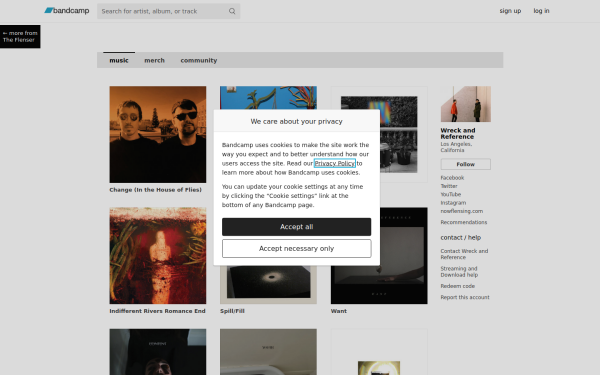The height and width of the screenshot is (375, 600).
Task: Click Accept necessary only
Action: coord(297,249)
